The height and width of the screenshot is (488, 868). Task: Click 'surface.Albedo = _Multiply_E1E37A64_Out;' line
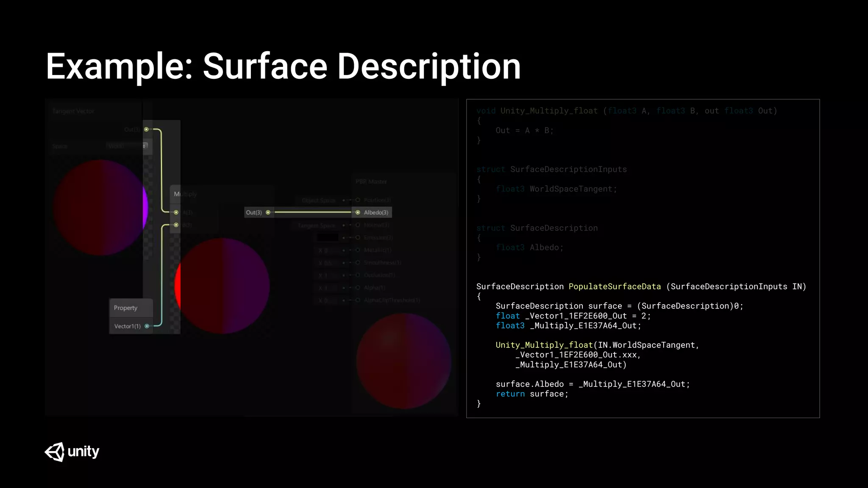click(x=593, y=384)
